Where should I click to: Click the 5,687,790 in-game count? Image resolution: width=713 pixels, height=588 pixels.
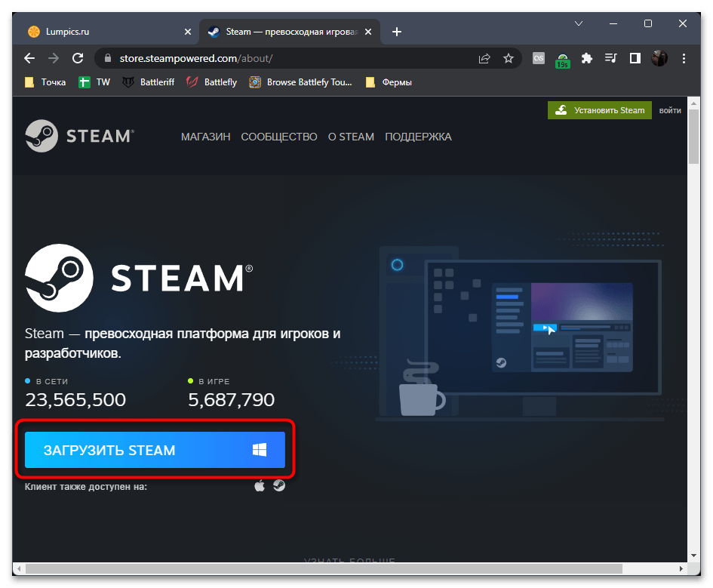tap(231, 400)
